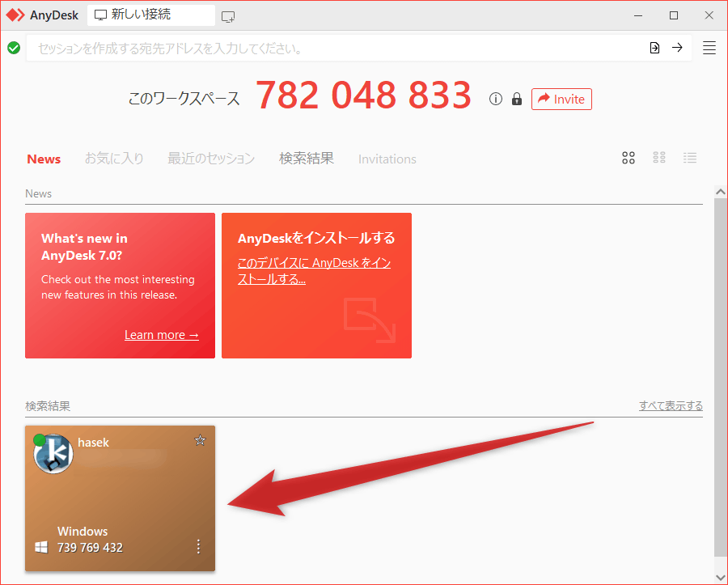The height and width of the screenshot is (585, 728).
Task: Open the Invitations tab
Action: pos(387,159)
